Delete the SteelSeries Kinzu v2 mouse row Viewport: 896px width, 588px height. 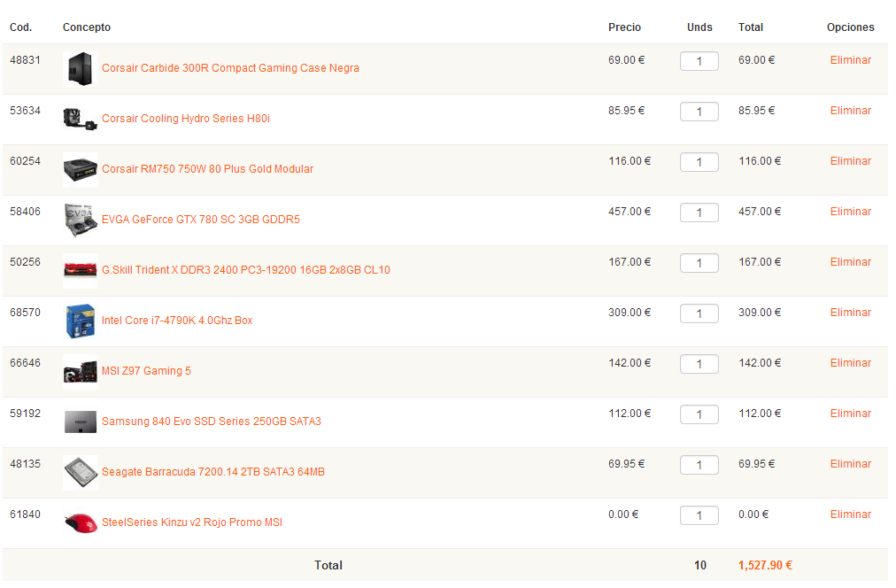(x=850, y=514)
